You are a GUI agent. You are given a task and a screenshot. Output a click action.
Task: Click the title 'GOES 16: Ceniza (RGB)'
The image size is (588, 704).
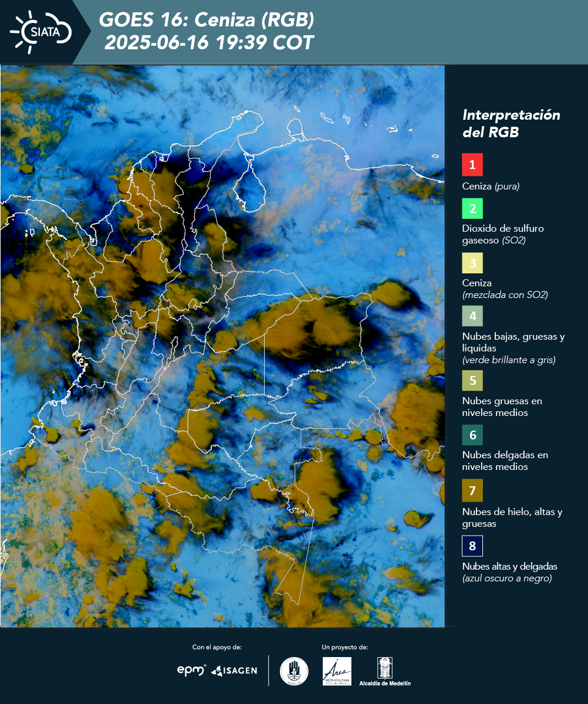(x=207, y=21)
